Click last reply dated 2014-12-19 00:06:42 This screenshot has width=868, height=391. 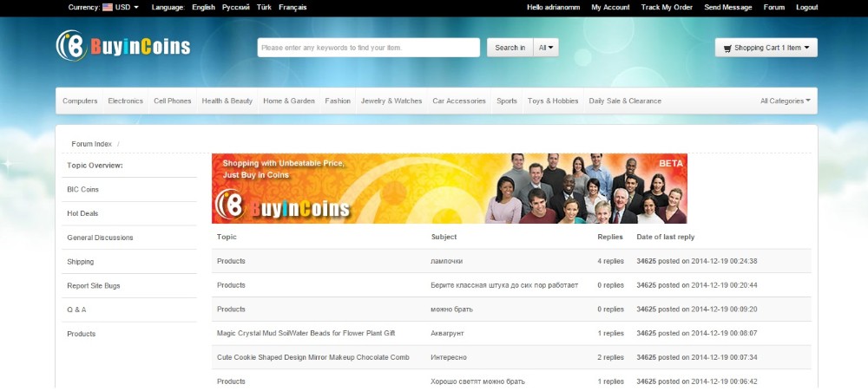pyautogui.click(x=697, y=381)
